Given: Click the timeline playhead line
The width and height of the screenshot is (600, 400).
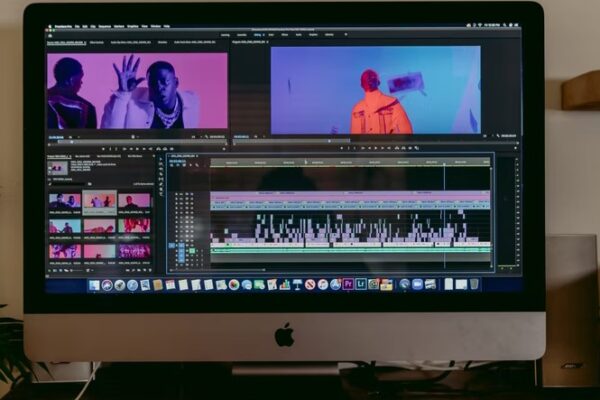Looking at the screenshot, I should pyautogui.click(x=445, y=214).
